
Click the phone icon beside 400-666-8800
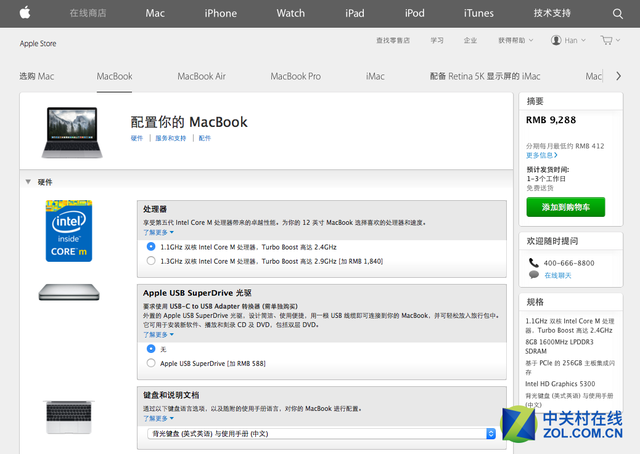[533, 263]
